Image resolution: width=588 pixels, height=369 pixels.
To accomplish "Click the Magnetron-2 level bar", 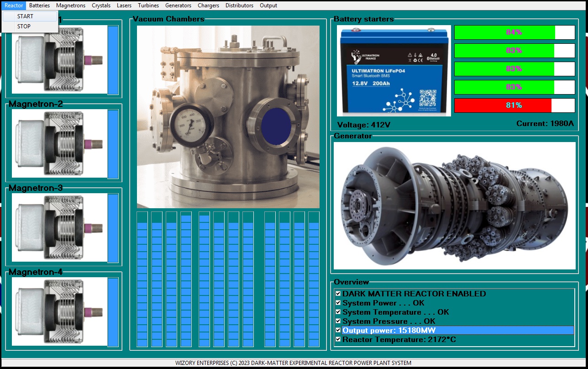I will pyautogui.click(x=113, y=144).
